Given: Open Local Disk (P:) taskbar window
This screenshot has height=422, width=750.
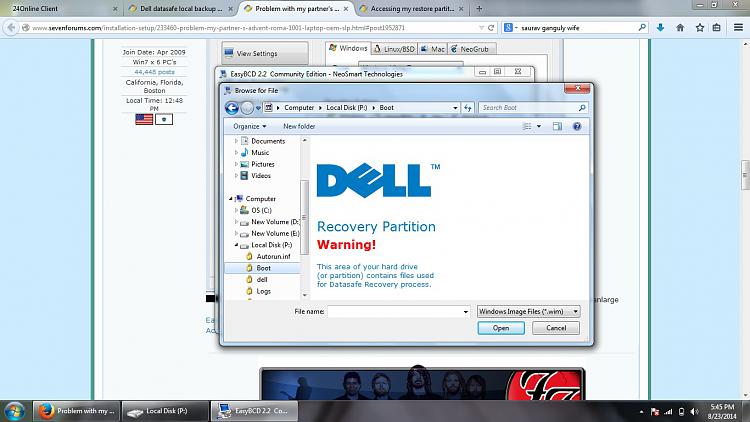Looking at the screenshot, I should coord(165,411).
